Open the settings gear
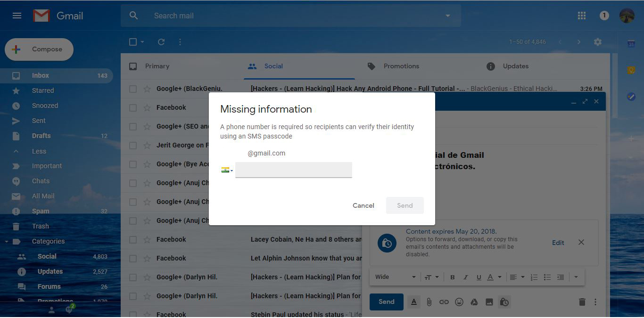 click(x=598, y=42)
